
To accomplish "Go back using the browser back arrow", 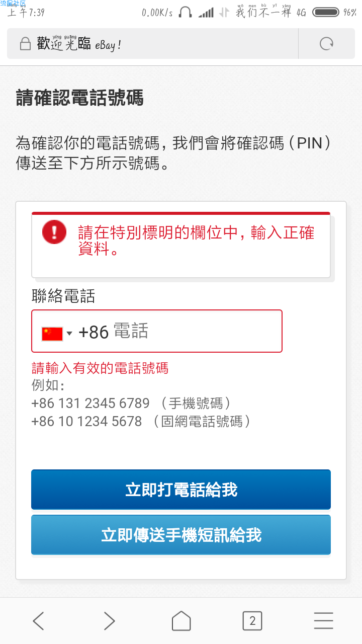I will coord(38,621).
